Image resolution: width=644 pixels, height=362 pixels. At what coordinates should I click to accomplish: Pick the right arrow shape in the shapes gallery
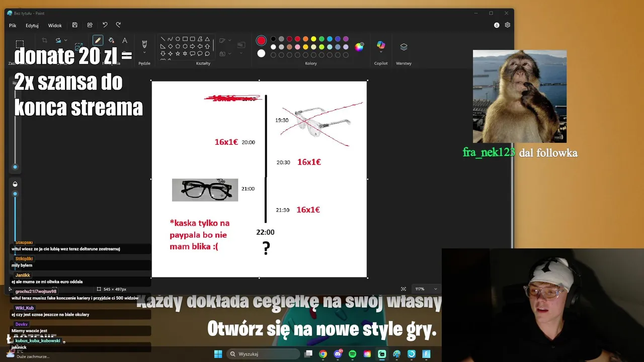[192, 46]
